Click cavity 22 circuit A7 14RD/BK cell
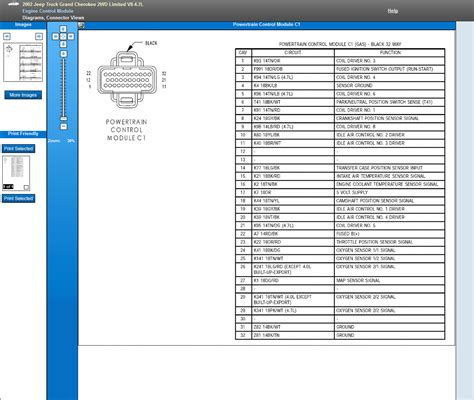 click(x=293, y=234)
